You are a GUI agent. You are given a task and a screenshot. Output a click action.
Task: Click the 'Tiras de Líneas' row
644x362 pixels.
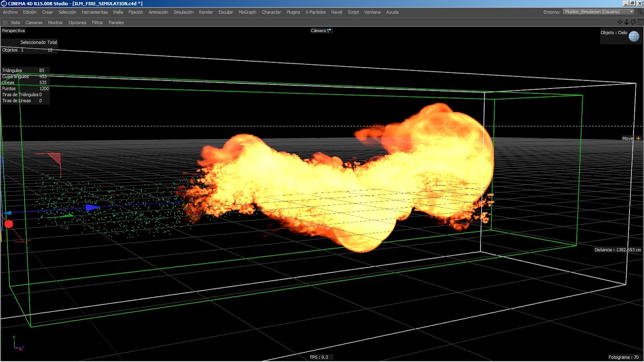(x=22, y=101)
